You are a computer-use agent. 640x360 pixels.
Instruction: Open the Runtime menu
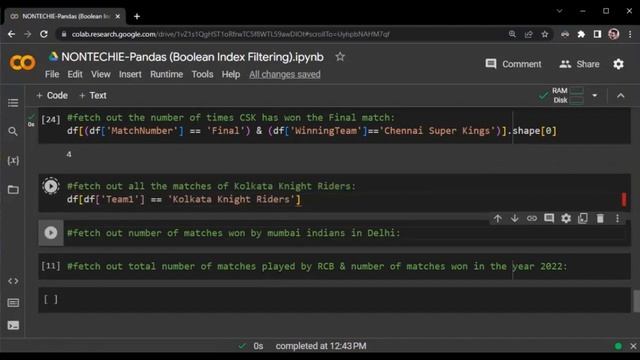click(x=167, y=74)
